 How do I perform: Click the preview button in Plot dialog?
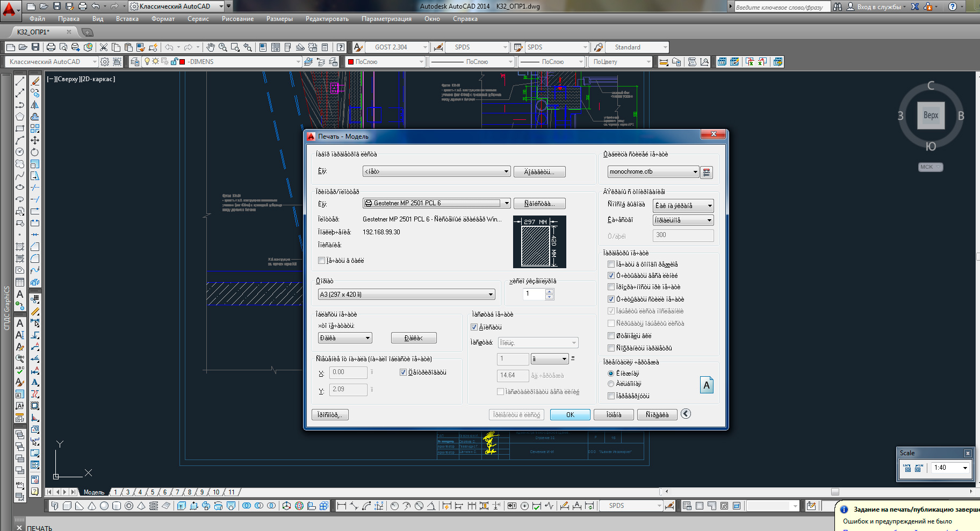coord(330,415)
